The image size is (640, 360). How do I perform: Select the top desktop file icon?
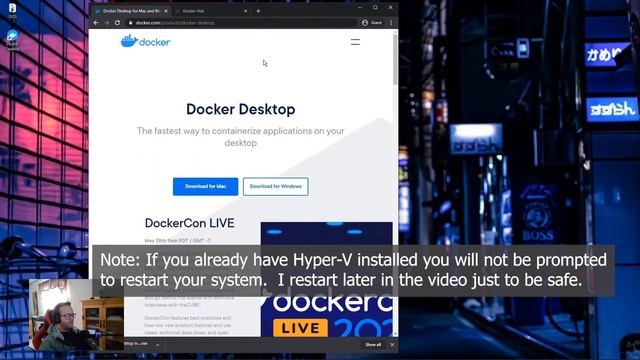[12, 10]
